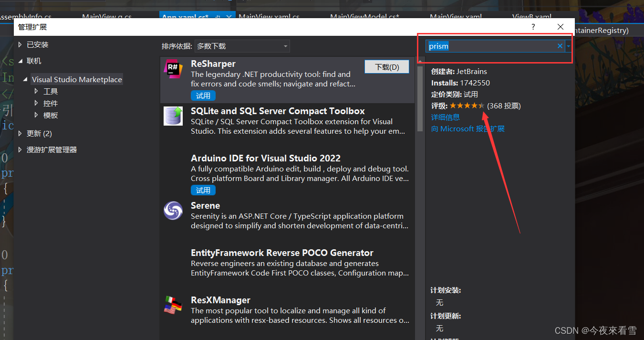Click the Serene extension logo
644x340 pixels.
pos(173,211)
